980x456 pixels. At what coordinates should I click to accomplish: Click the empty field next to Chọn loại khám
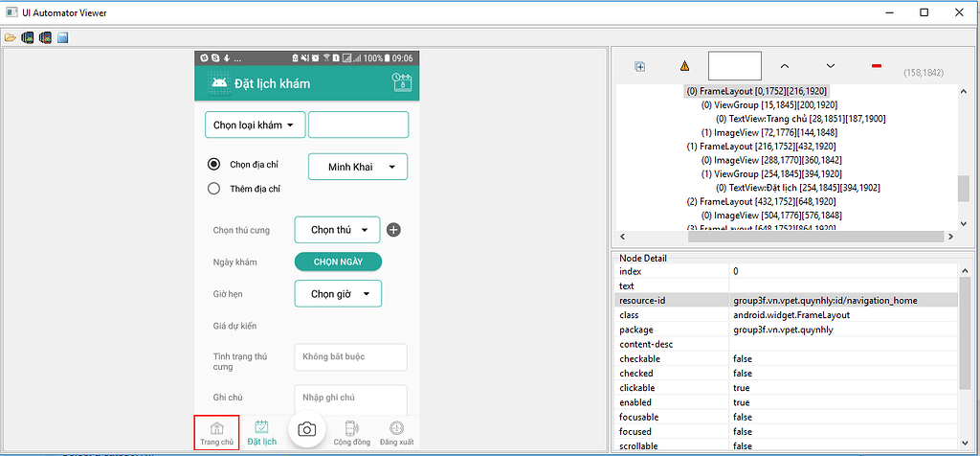pyautogui.click(x=358, y=125)
